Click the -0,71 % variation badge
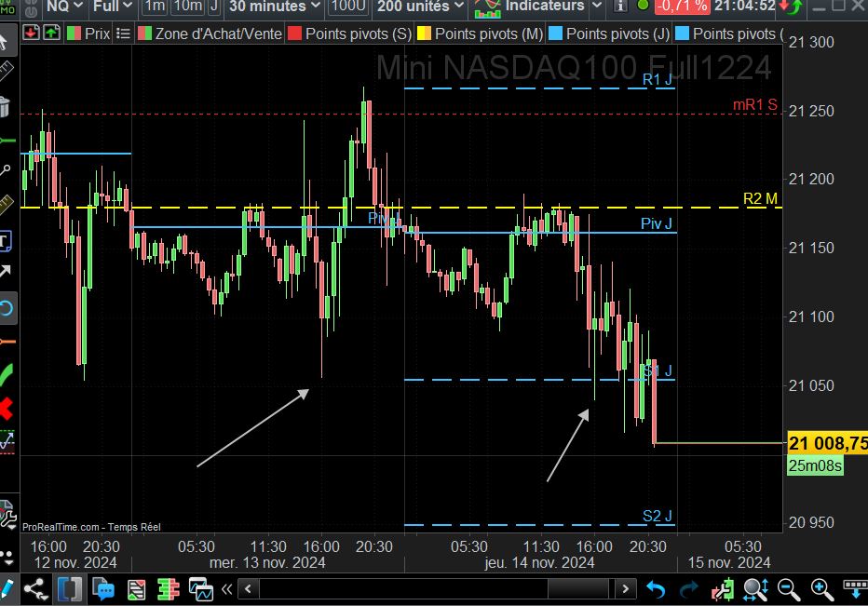Image resolution: width=868 pixels, height=606 pixels. click(682, 7)
